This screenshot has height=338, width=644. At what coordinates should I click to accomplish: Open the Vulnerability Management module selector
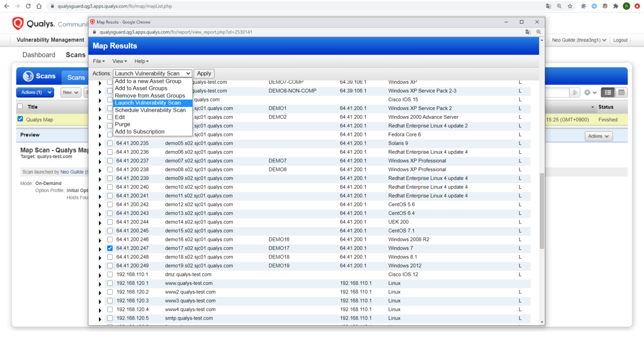(50, 40)
